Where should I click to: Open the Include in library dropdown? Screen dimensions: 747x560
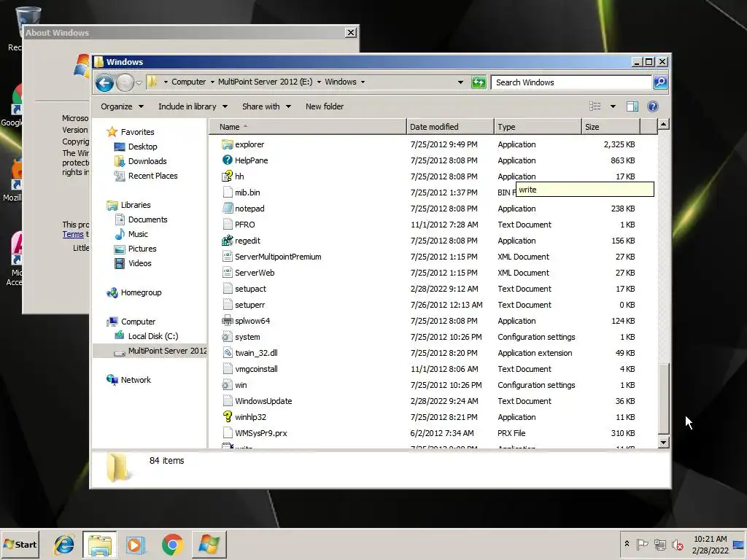point(193,106)
